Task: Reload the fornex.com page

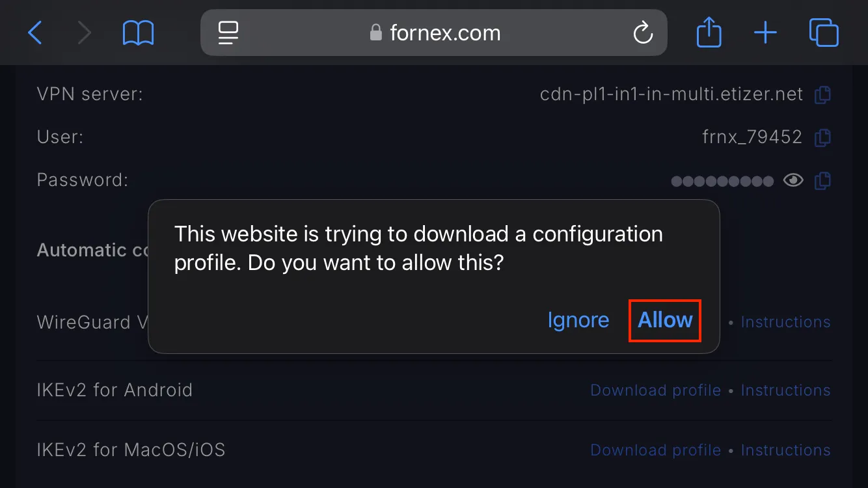Action: point(643,33)
